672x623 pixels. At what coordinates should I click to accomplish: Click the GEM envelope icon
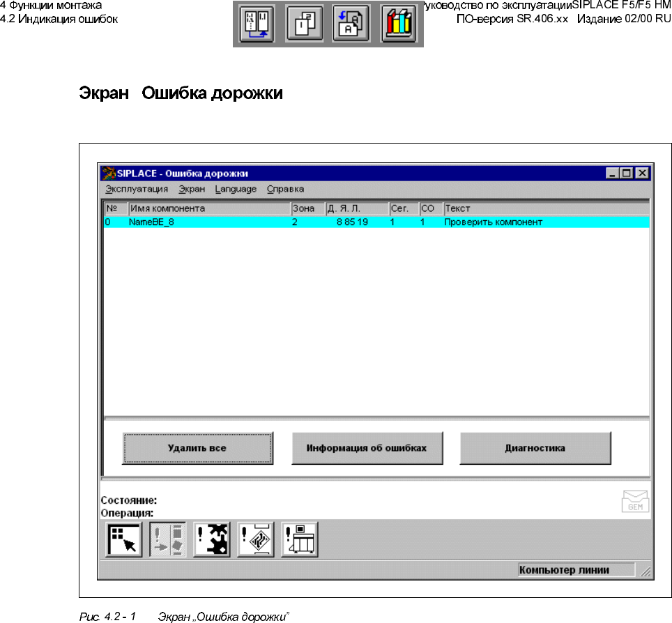(x=635, y=501)
